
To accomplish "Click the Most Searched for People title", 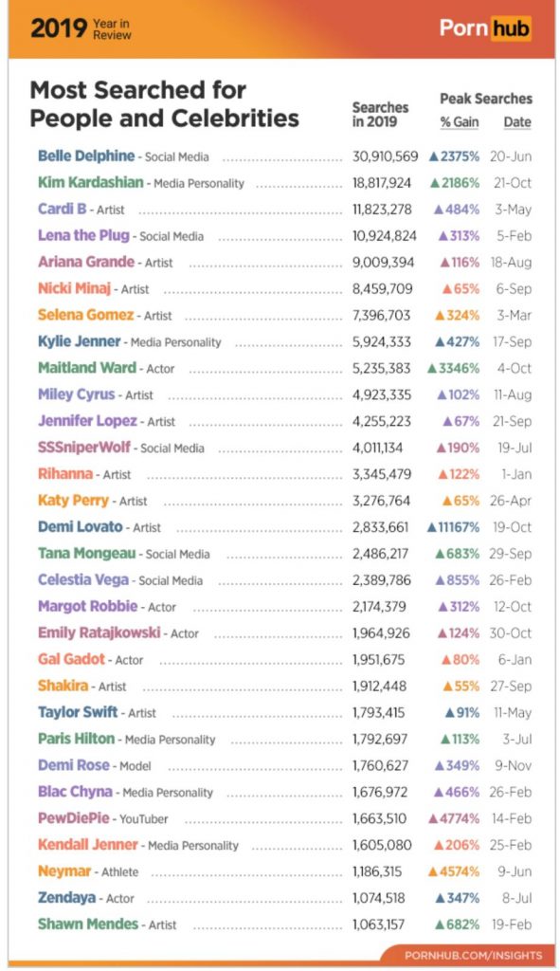I will pyautogui.click(x=164, y=104).
